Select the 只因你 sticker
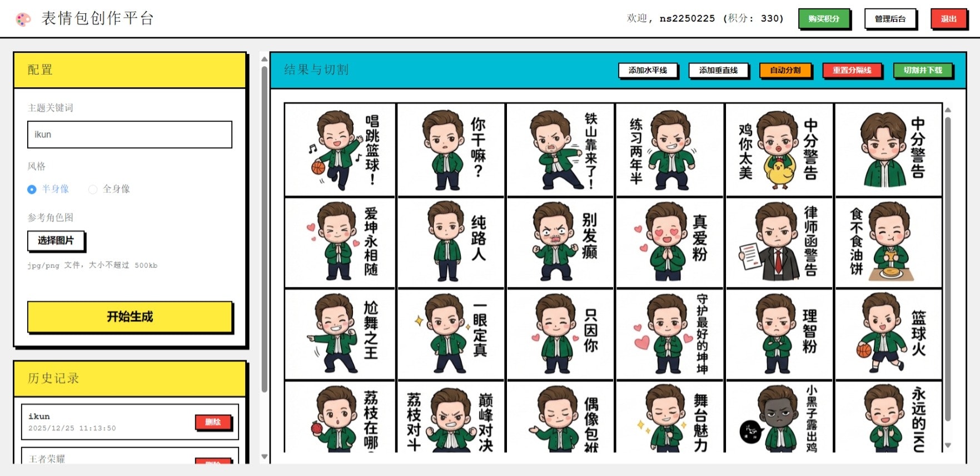 pyautogui.click(x=560, y=334)
